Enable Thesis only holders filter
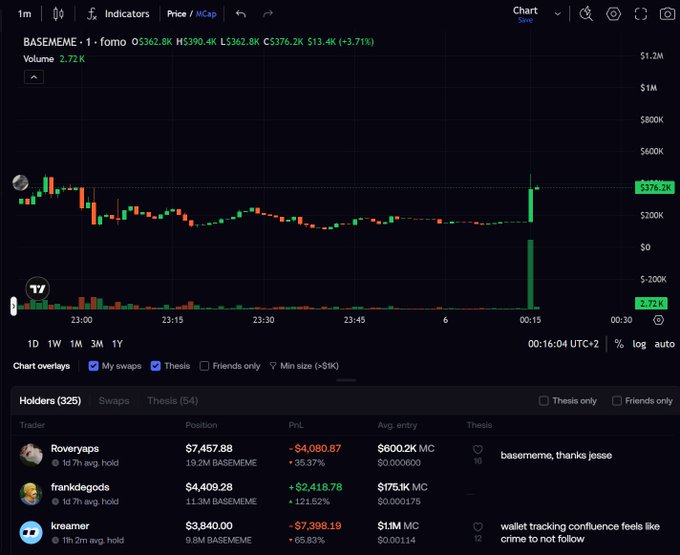 click(x=543, y=401)
